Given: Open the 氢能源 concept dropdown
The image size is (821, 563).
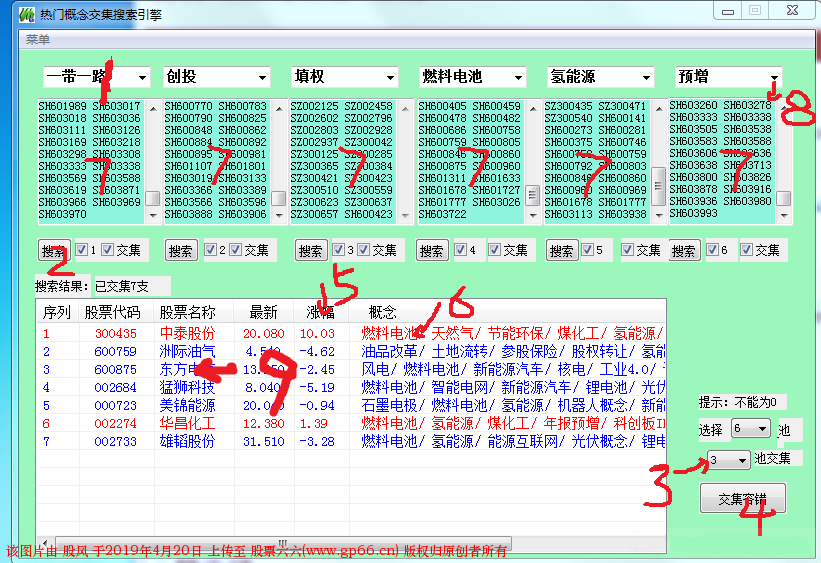Looking at the screenshot, I should tap(646, 78).
